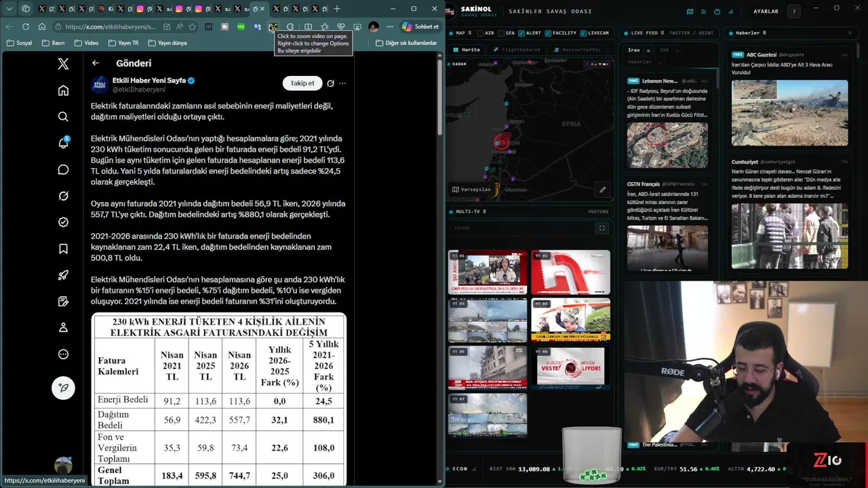Switch to FlightRadar24 tab
Image resolution: width=868 pixels, height=488 pixels.
517,49
